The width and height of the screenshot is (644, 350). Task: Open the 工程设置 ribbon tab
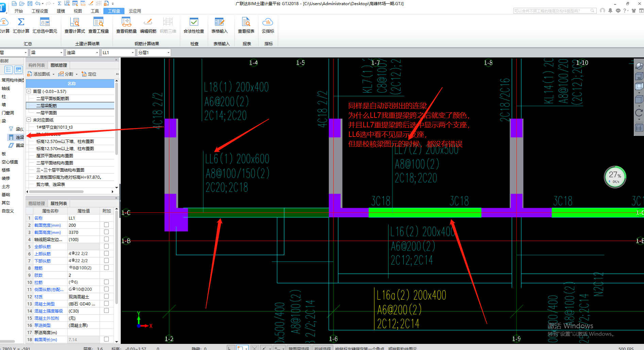[40, 11]
